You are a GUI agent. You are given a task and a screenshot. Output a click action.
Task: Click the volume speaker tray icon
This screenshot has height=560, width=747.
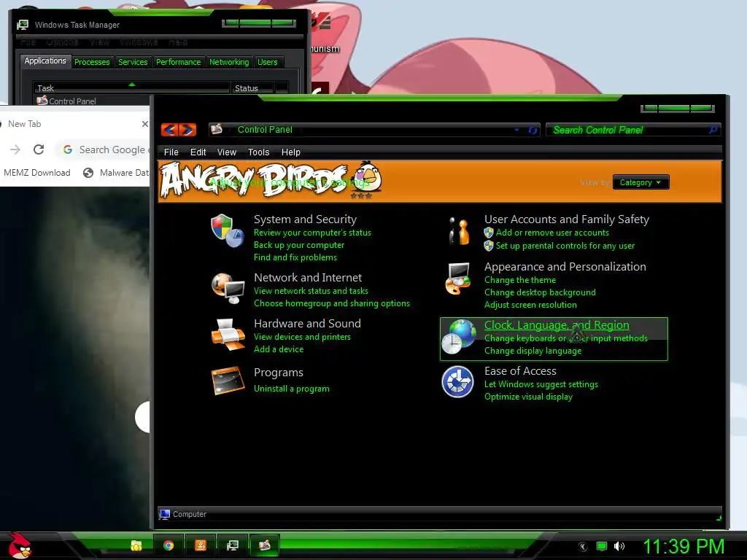point(619,546)
